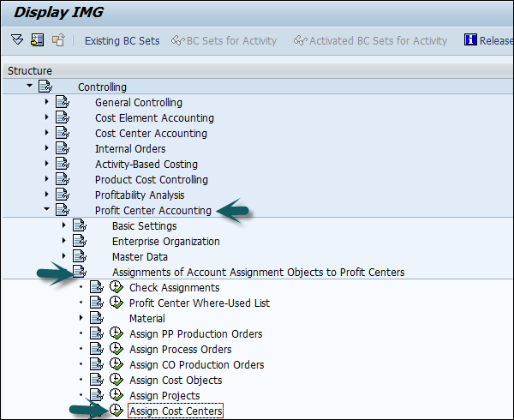Screen dimensions: 514x420
Task: Execute the Assign Cost Centers activity icon
Action: point(117,411)
